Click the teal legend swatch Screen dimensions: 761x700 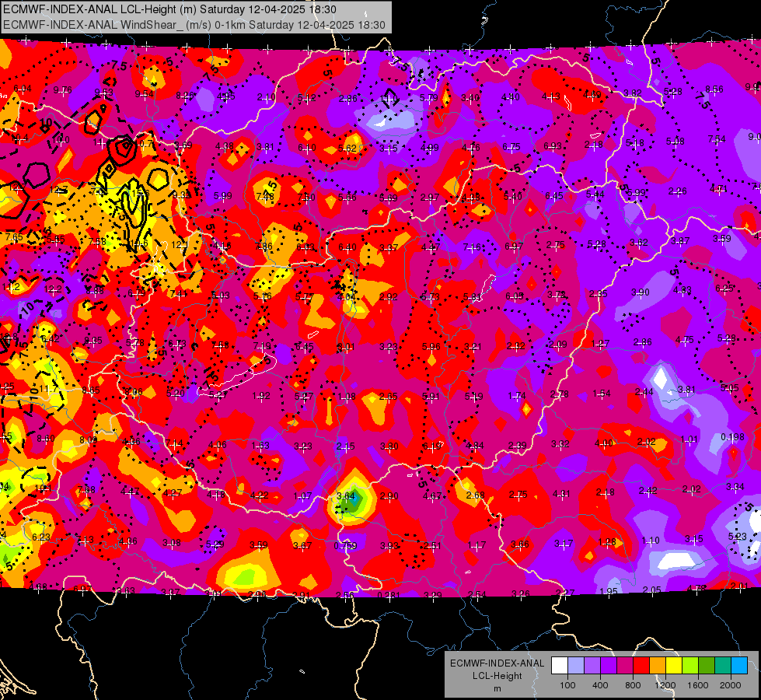(x=723, y=665)
